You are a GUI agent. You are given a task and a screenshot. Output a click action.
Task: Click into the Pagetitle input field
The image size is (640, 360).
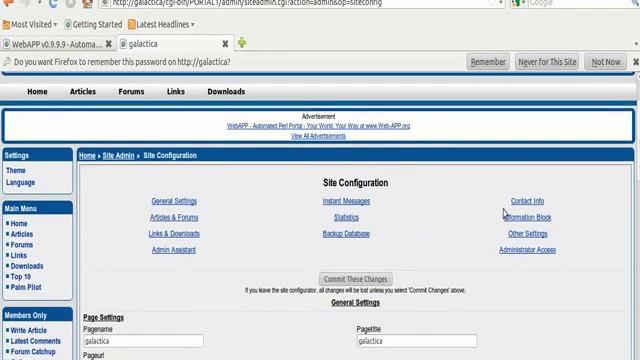(x=417, y=341)
